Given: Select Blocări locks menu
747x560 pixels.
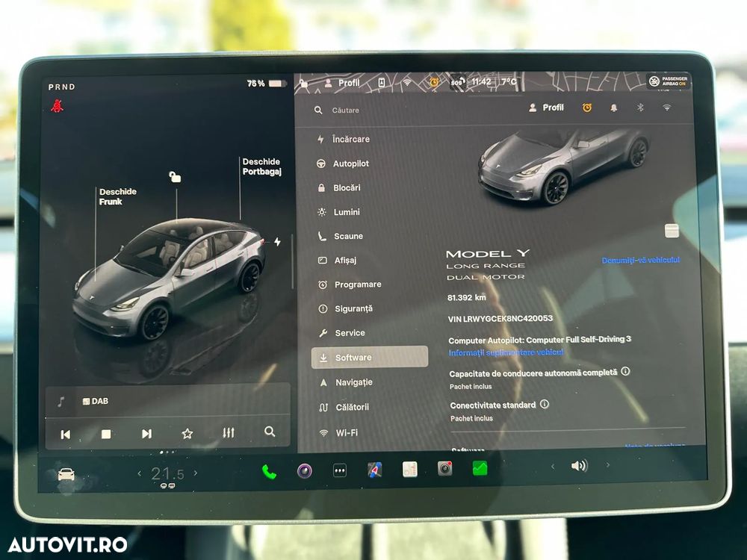Looking at the screenshot, I should [x=339, y=187].
